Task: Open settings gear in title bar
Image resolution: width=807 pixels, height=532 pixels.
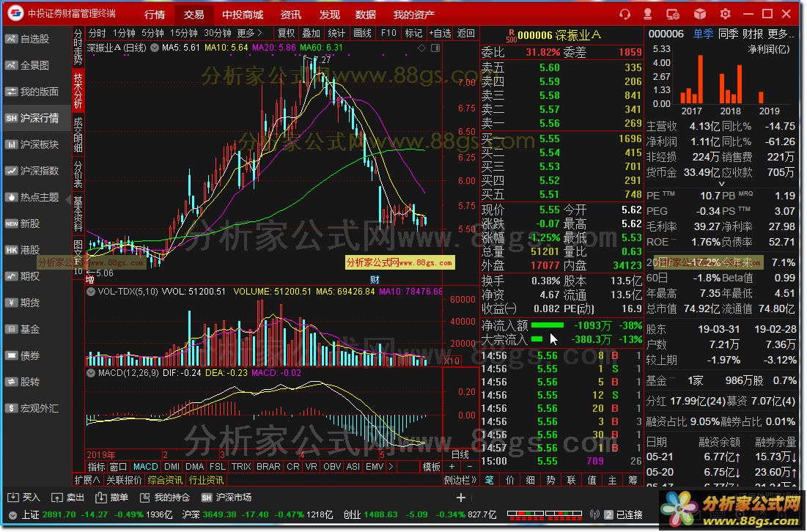Action: point(726,14)
